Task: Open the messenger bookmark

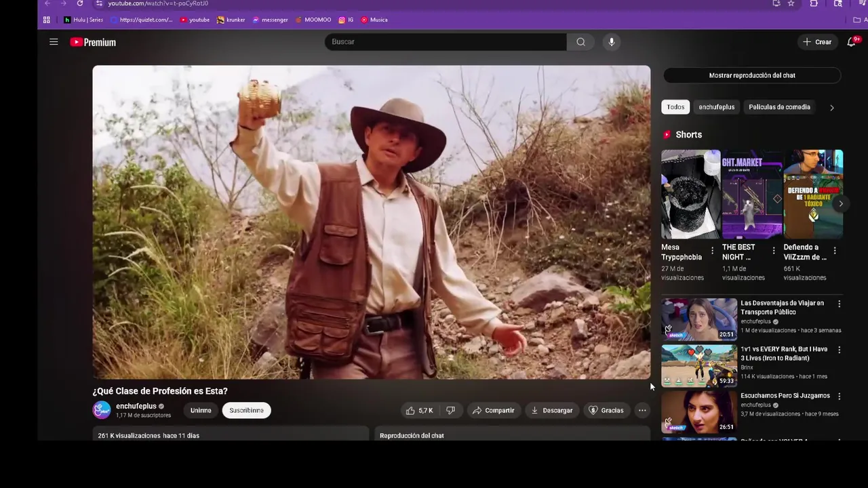Action: tap(270, 20)
